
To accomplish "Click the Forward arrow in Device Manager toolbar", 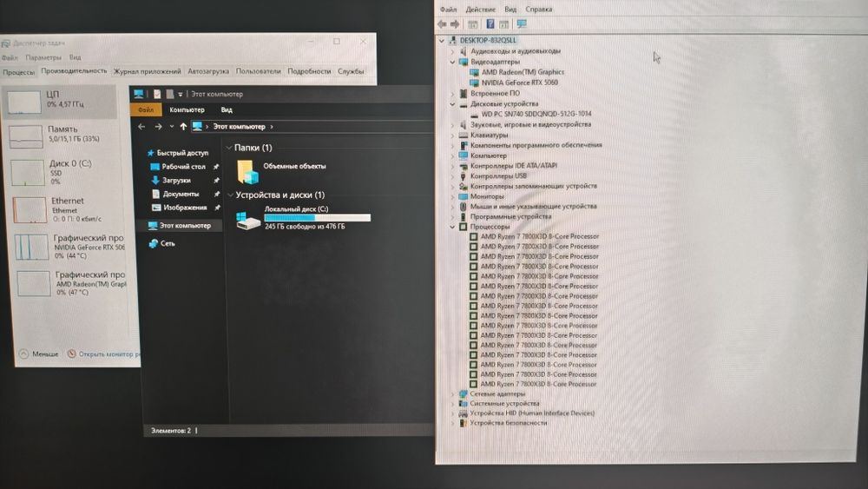I will pos(455,23).
